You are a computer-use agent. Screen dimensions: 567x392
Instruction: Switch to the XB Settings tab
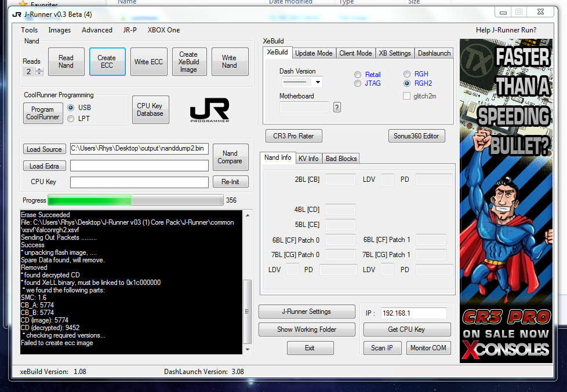coord(395,53)
